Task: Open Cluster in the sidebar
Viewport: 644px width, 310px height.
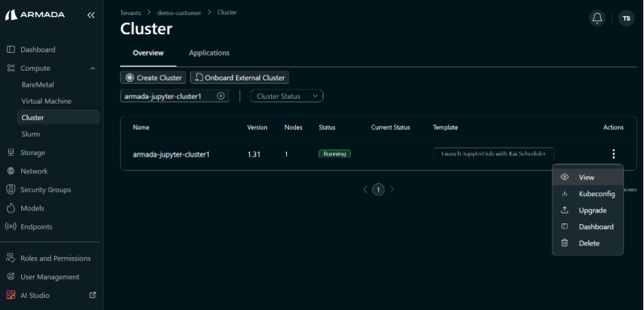Action: (x=58, y=118)
